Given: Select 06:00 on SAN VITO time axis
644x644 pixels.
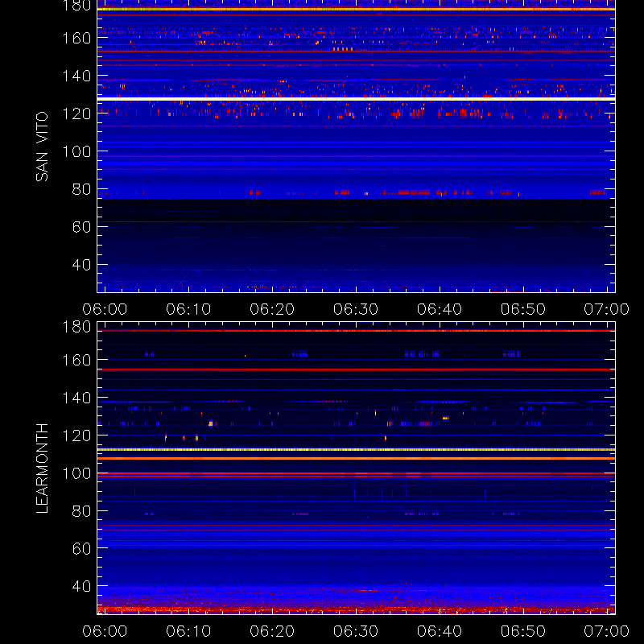Looking at the screenshot, I should 105,309.
